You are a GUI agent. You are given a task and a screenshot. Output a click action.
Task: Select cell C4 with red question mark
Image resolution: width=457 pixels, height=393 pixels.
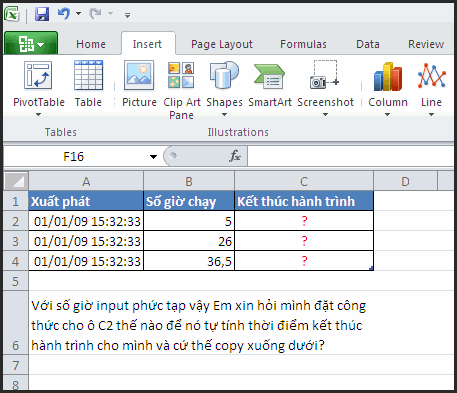click(x=304, y=261)
